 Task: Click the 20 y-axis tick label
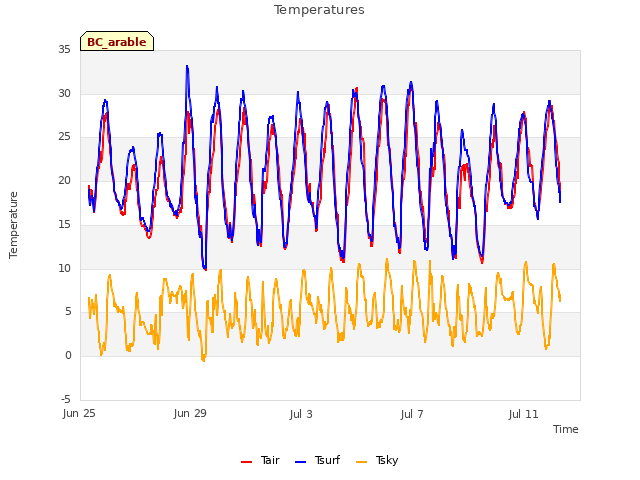pos(64,180)
